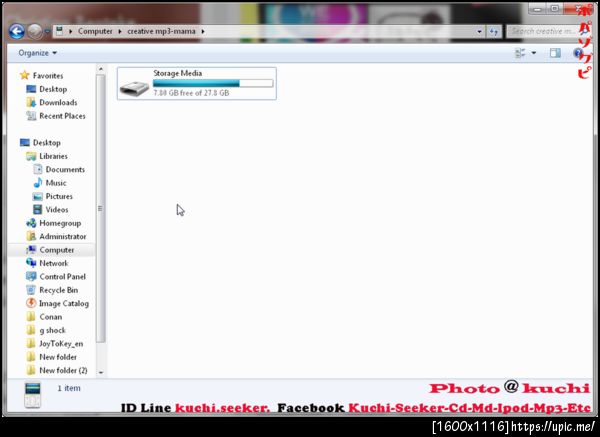Open the Recycle Bin item
600x437 pixels.
pos(52,290)
